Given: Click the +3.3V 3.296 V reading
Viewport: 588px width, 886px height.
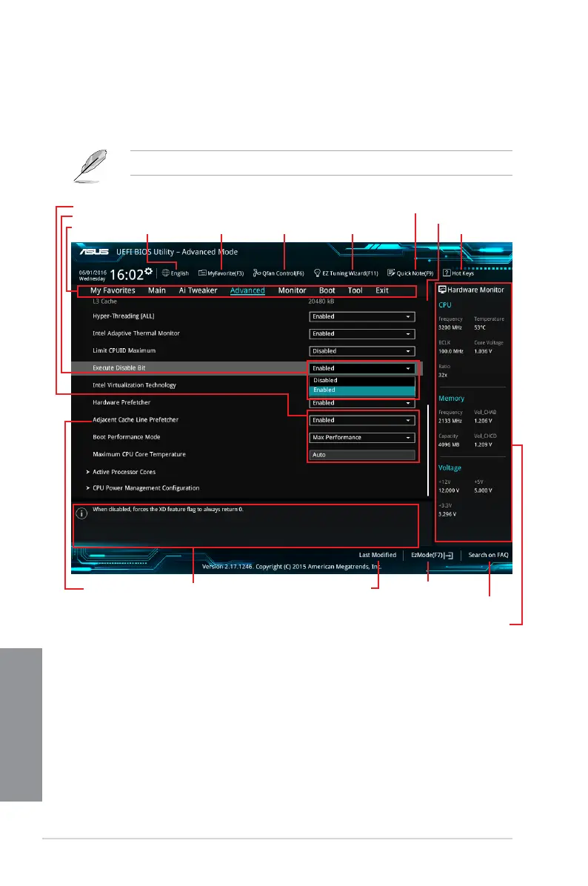Looking at the screenshot, I should click(447, 514).
